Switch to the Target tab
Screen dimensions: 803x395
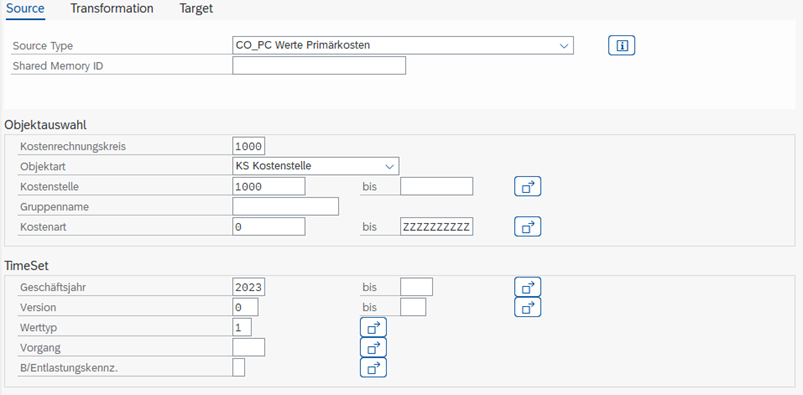(196, 9)
